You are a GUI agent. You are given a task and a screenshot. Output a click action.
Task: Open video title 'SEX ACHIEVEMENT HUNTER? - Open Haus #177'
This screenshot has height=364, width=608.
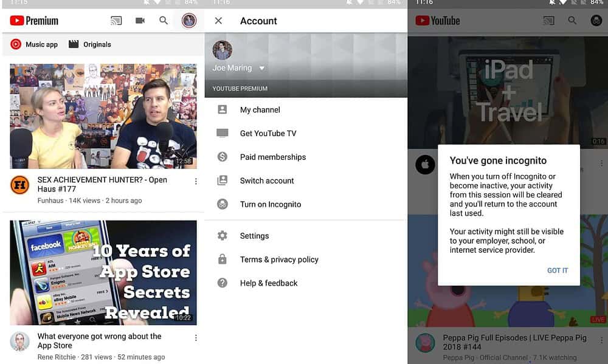click(x=102, y=184)
